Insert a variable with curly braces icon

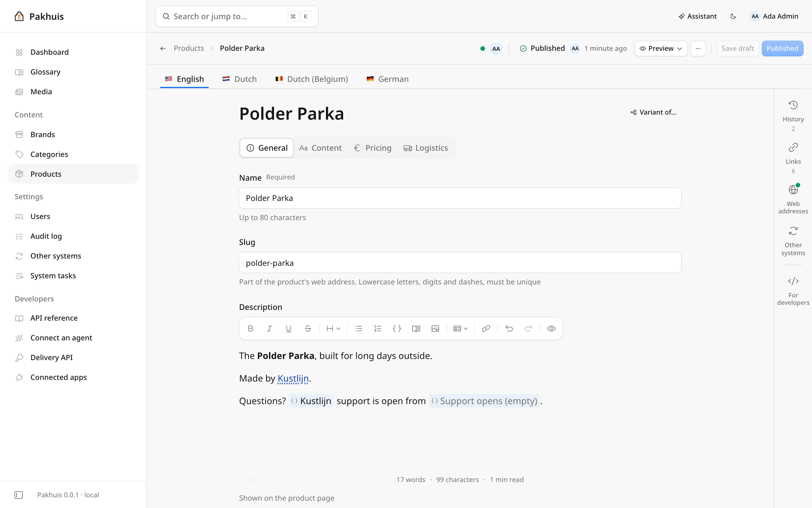[397, 329]
